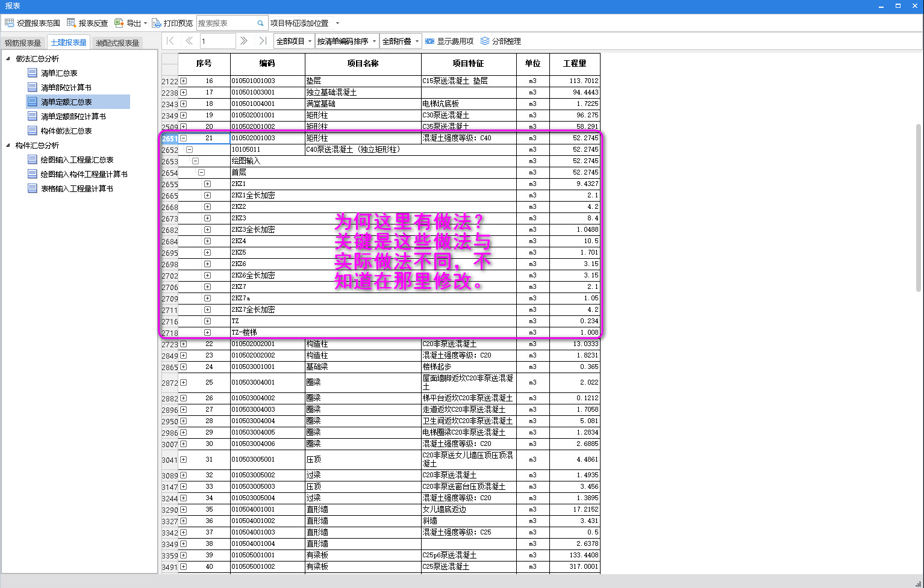Click report icon beside 清单汇总表
Screen dimensions: 924x588
[33, 73]
